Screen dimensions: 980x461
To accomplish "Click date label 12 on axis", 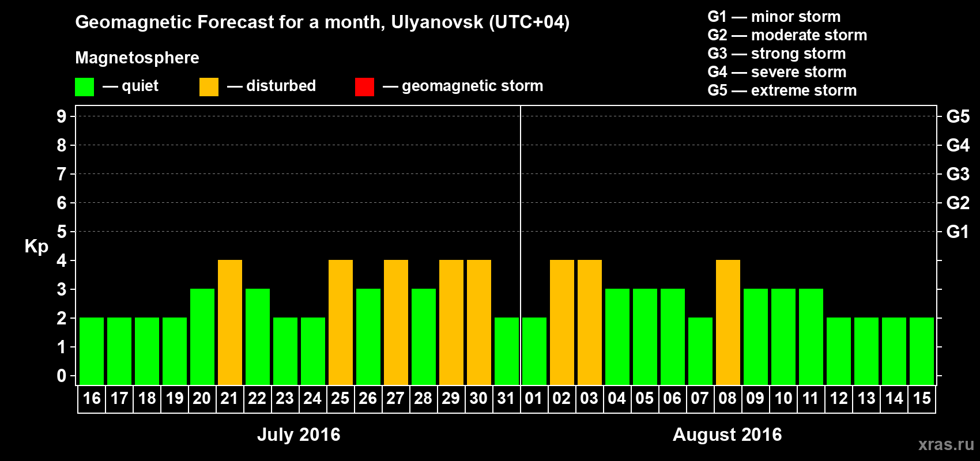I will click(839, 399).
